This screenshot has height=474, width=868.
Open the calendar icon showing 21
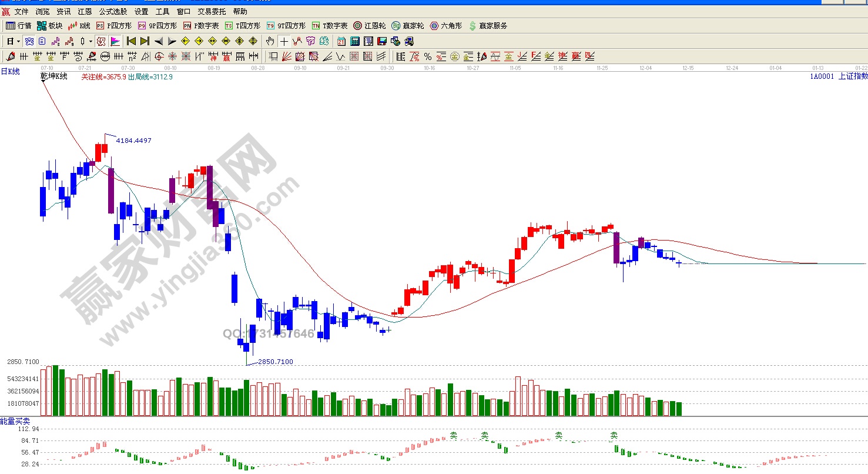341,41
